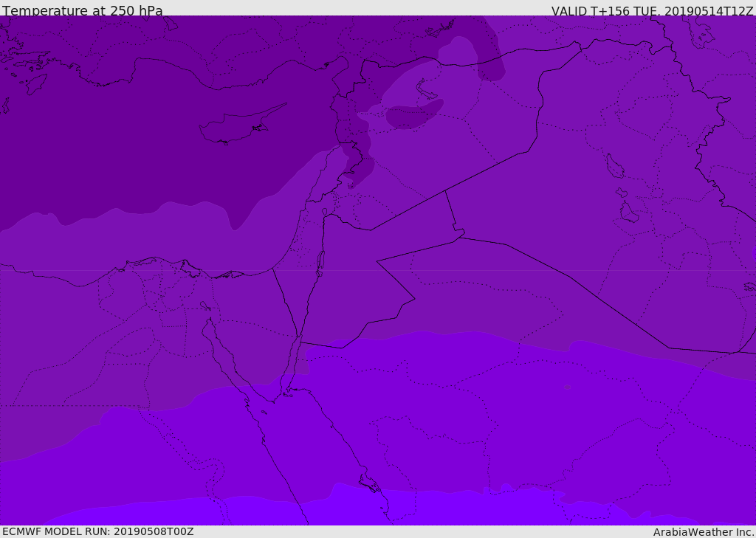
Task: Click the 'ECMWF MODEL RUN: 20190508T00Z' footer text
Action: pos(98,531)
